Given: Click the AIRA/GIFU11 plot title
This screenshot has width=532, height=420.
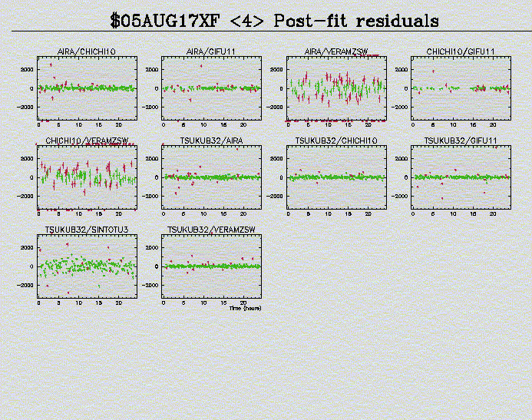Looking at the screenshot, I should pos(210,51).
